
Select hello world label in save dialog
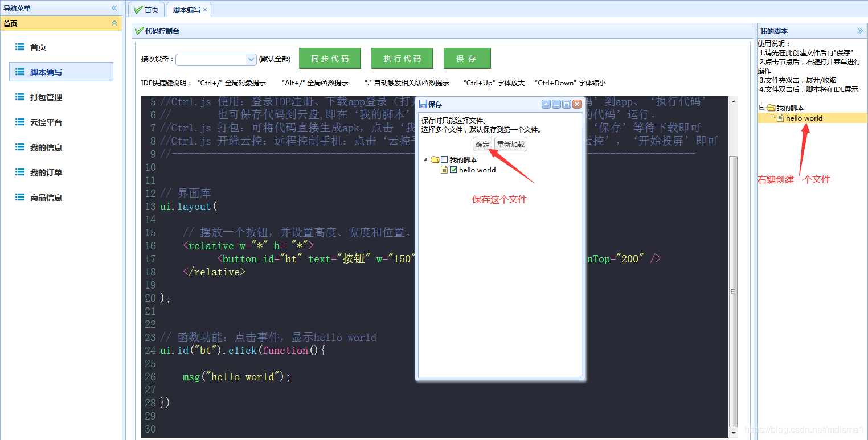[477, 170]
